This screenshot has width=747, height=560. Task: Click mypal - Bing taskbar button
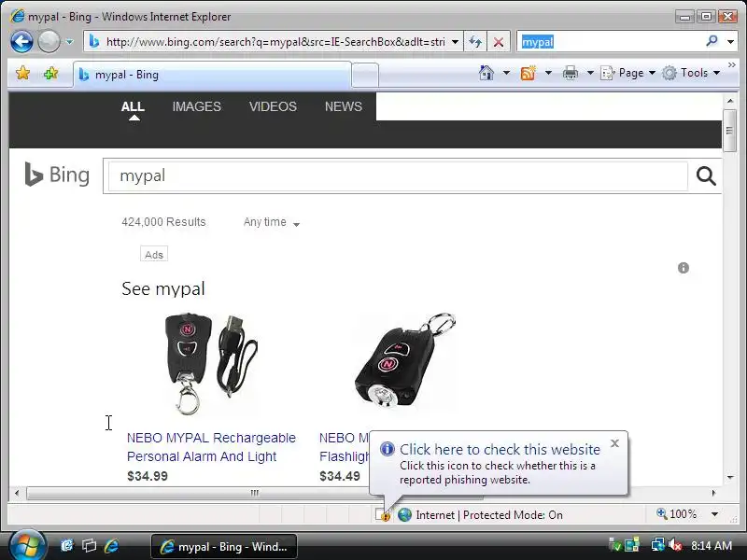tap(224, 547)
